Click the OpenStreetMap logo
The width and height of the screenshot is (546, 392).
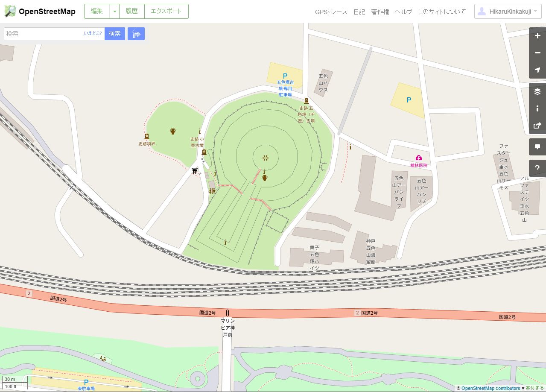tap(40, 12)
